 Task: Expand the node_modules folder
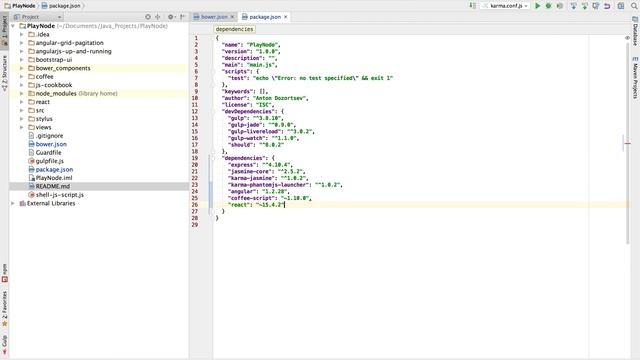point(22,93)
